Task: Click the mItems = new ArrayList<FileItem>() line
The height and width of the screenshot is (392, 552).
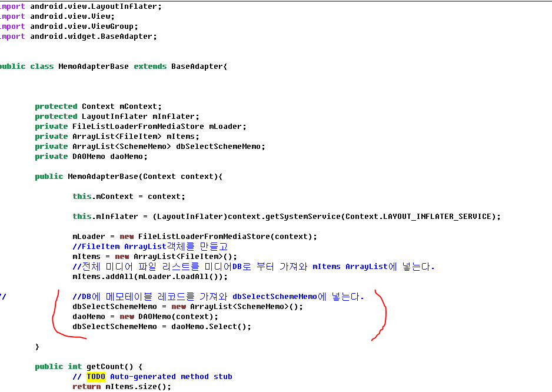Action: pyautogui.click(x=155, y=257)
